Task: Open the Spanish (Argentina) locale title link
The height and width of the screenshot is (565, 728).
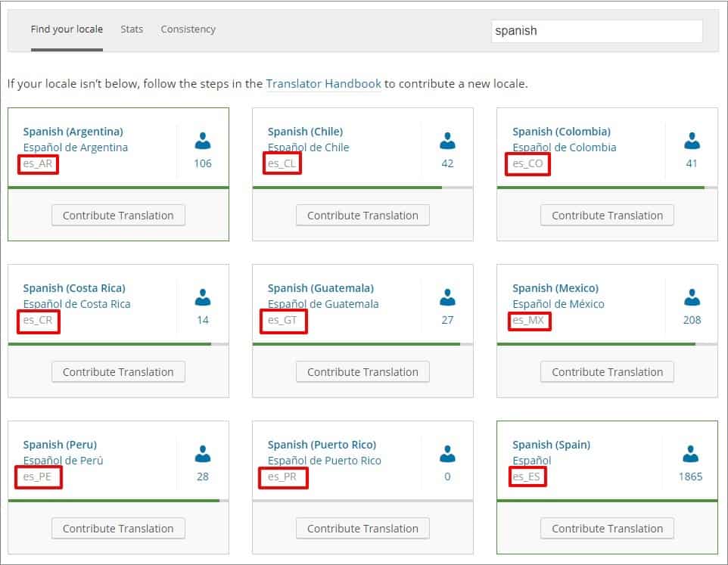Action: point(73,132)
